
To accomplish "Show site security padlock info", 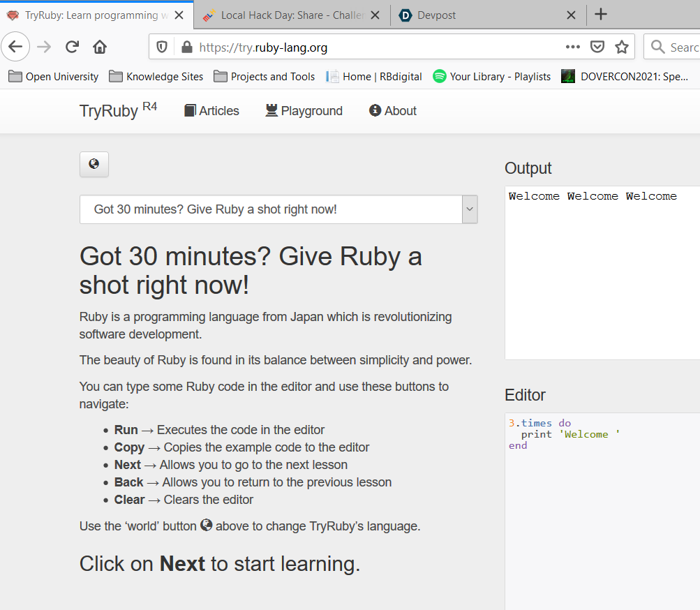I will (186, 47).
